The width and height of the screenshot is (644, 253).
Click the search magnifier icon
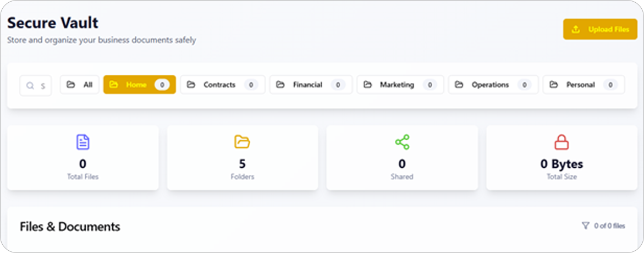point(30,85)
